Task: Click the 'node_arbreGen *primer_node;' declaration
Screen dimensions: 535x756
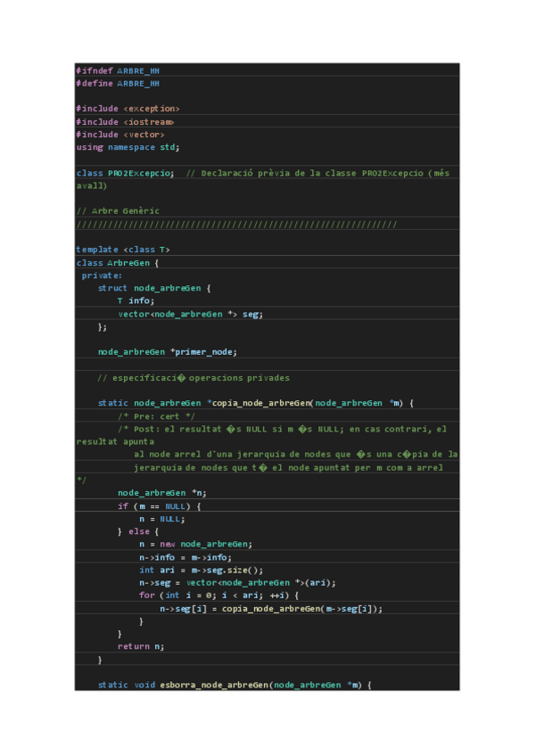Action: click(168, 352)
